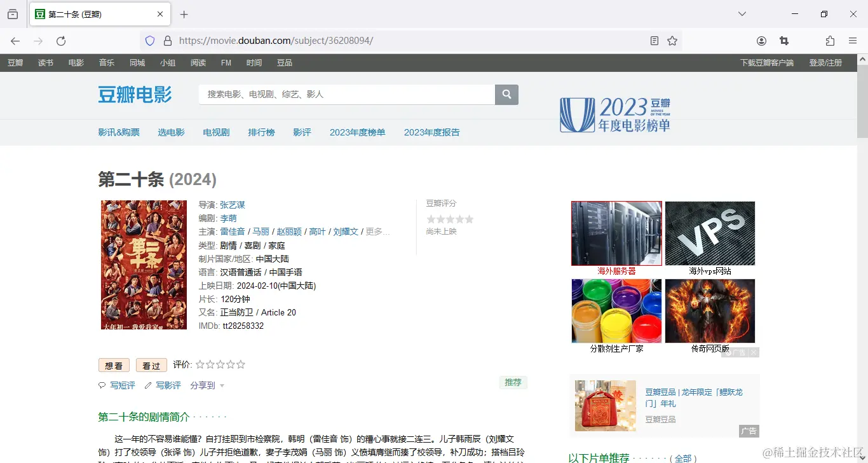Click the browser back arrow
Image resolution: width=868 pixels, height=463 pixels.
[15, 41]
